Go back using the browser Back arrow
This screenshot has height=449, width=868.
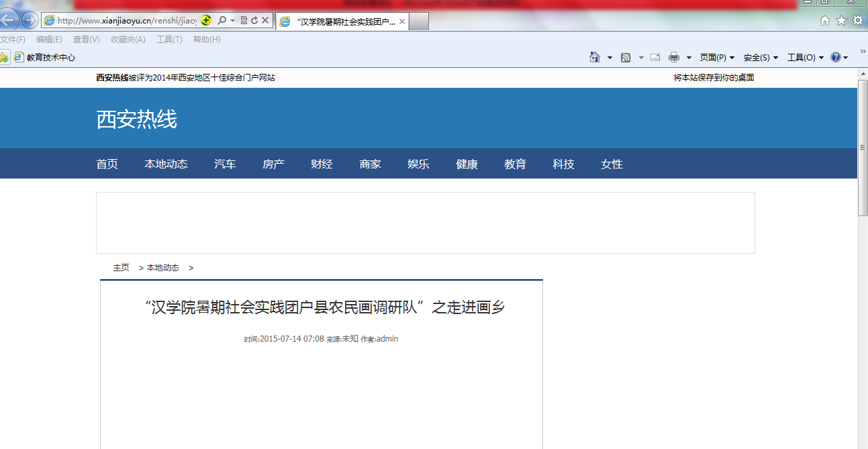(x=7, y=19)
